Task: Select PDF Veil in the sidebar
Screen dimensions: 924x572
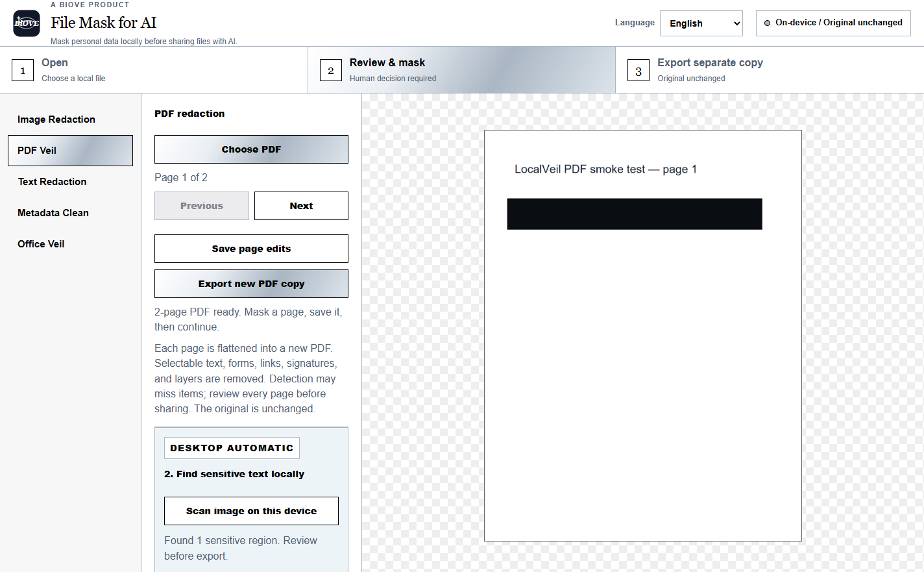Action: (x=70, y=151)
